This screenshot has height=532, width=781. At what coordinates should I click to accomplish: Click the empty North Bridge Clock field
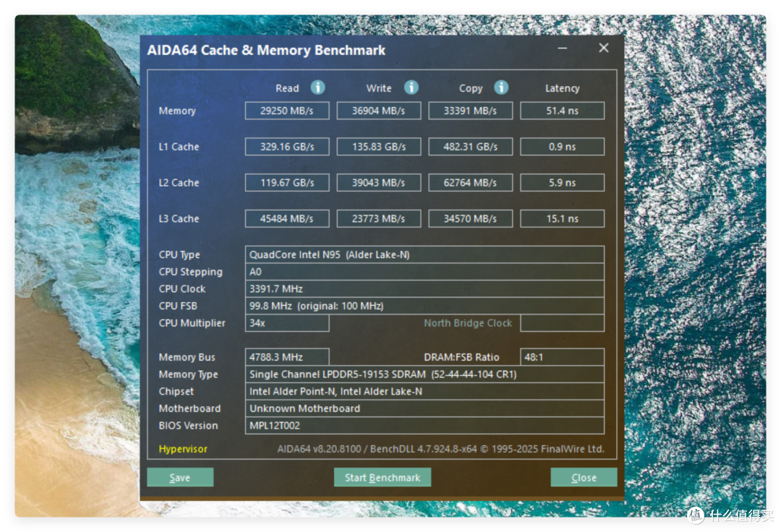563,323
